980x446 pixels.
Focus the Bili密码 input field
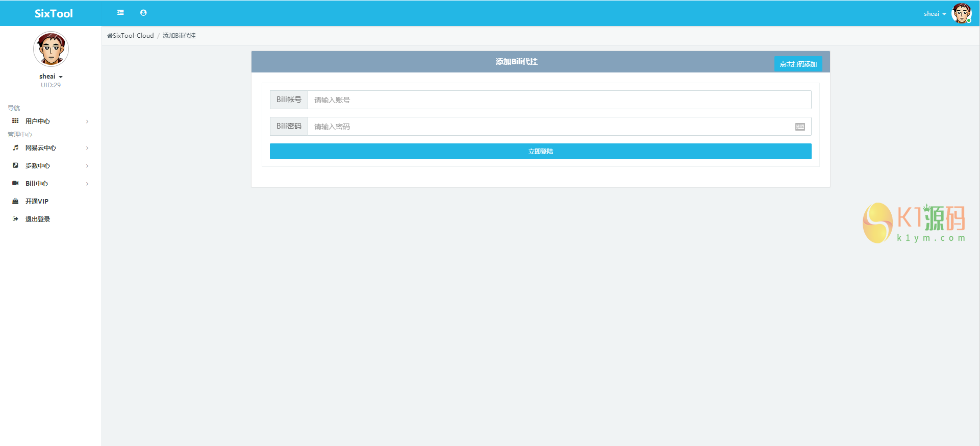[x=559, y=127]
